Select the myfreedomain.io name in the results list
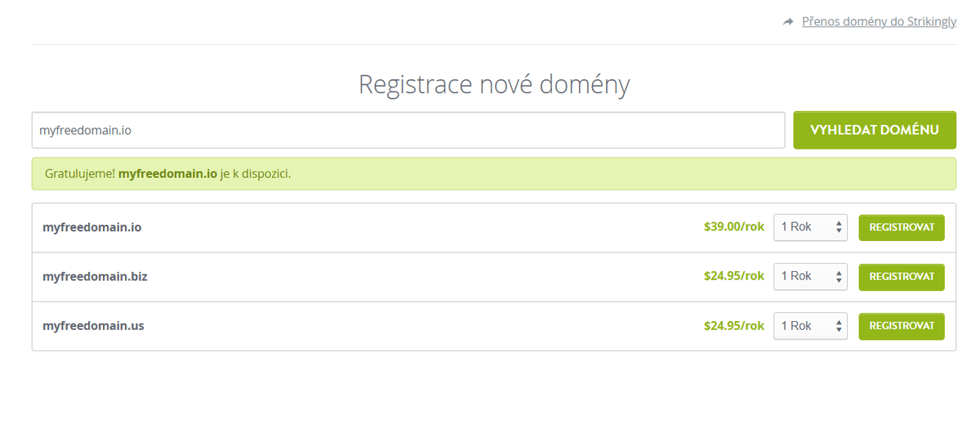 [91, 227]
